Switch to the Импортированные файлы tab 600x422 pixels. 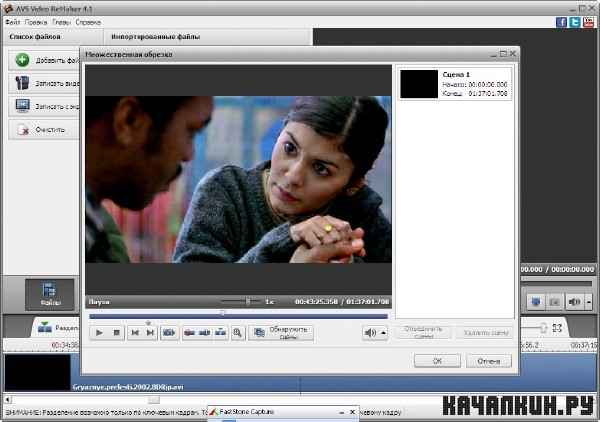click(x=155, y=37)
